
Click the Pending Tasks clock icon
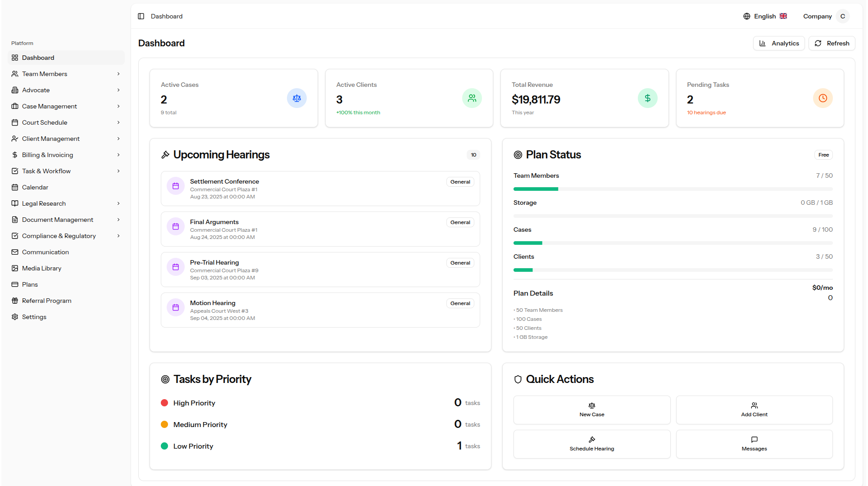[x=823, y=98]
